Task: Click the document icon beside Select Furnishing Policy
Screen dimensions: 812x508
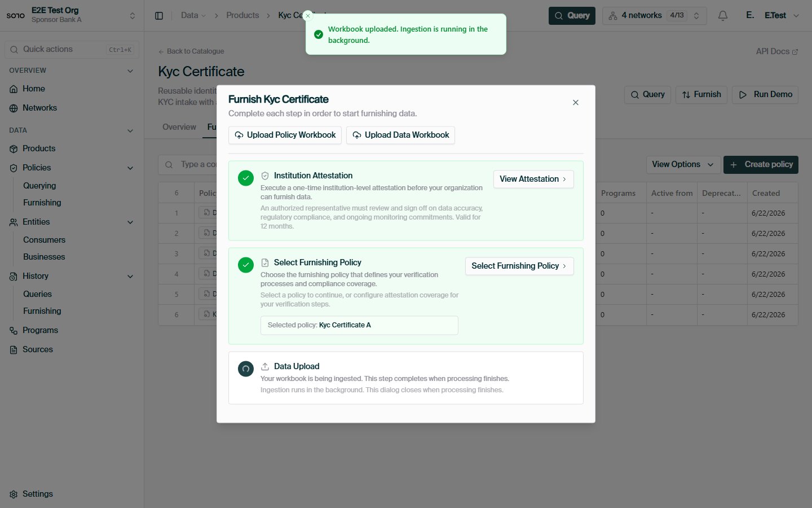Action: tap(265, 262)
